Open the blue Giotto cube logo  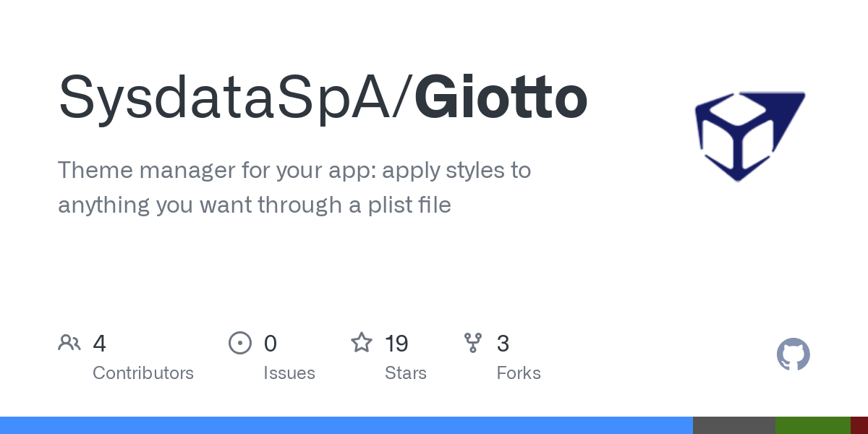pyautogui.click(x=749, y=135)
